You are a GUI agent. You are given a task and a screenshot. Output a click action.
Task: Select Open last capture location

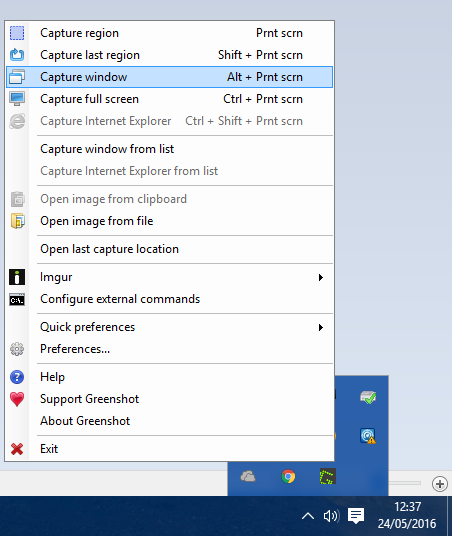pyautogui.click(x=169, y=249)
